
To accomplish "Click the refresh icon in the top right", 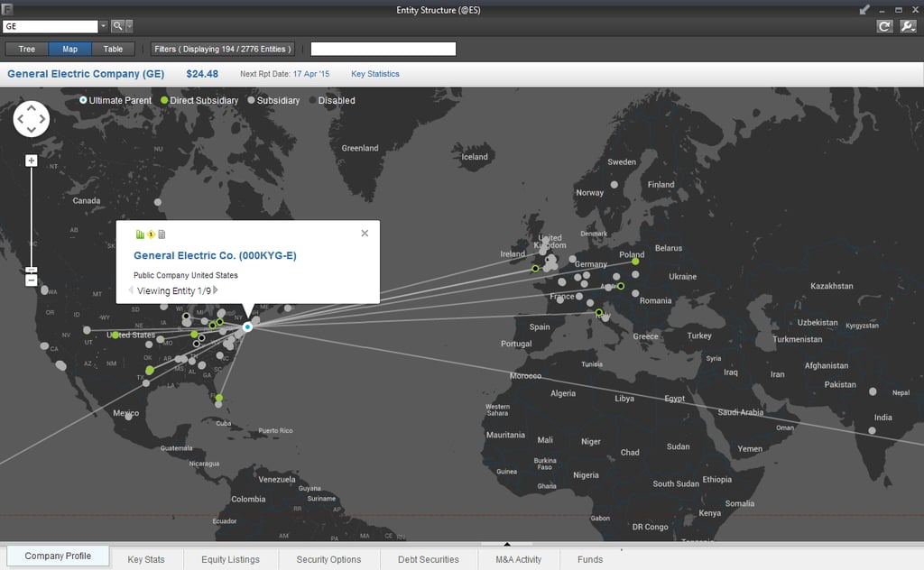I will coord(884,26).
